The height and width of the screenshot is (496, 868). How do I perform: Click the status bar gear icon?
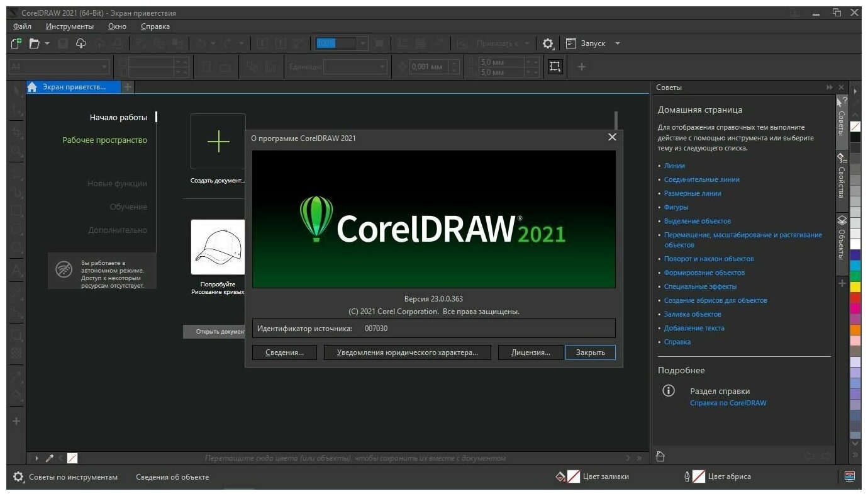19,476
